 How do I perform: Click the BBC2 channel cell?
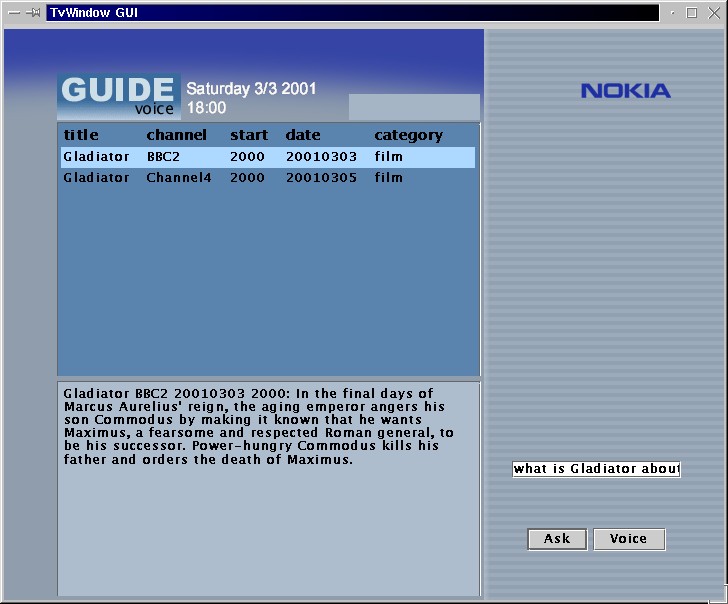pyautogui.click(x=163, y=157)
